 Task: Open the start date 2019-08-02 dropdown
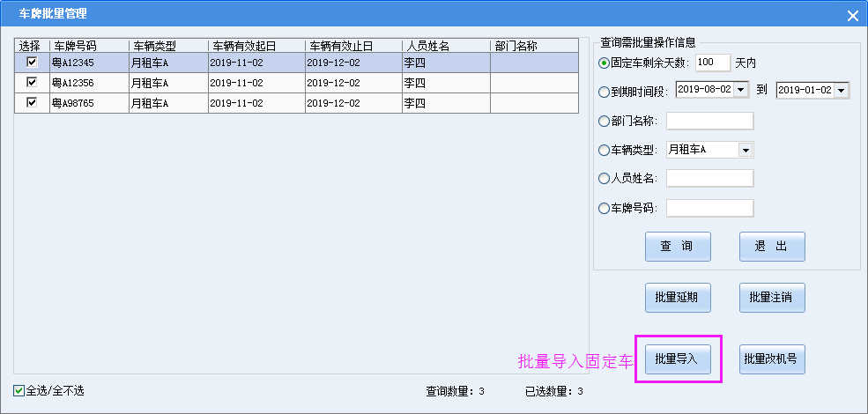[741, 90]
